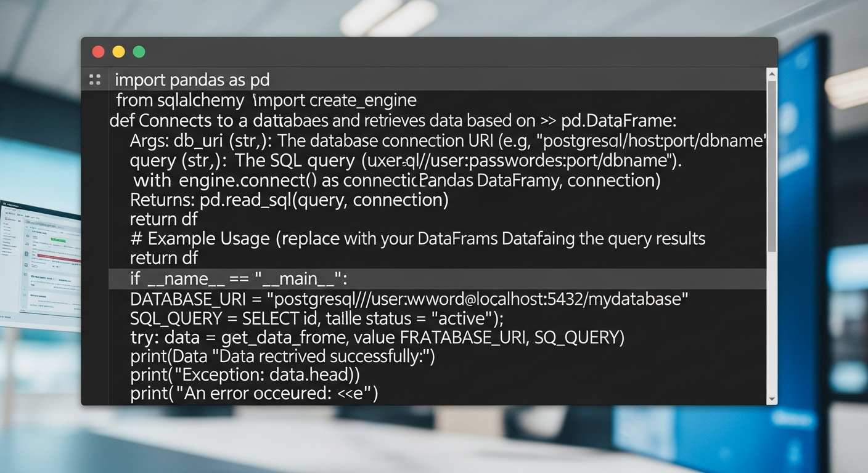868x473 pixels.
Task: Click the "def Connects to a database" line
Action: point(393,120)
